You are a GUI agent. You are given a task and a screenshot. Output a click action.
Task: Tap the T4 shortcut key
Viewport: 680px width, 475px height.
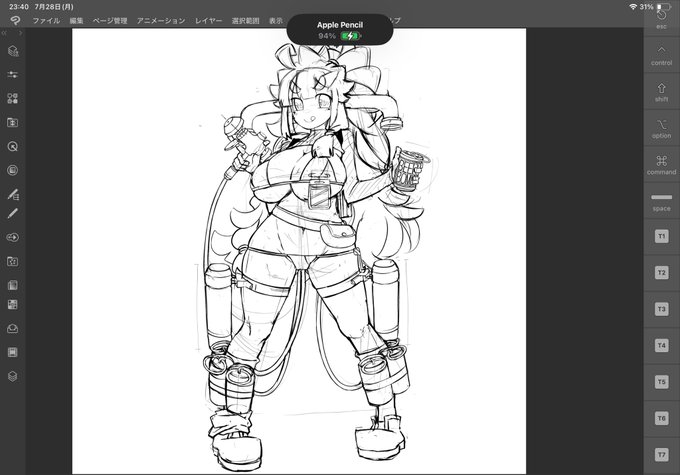[x=661, y=346]
